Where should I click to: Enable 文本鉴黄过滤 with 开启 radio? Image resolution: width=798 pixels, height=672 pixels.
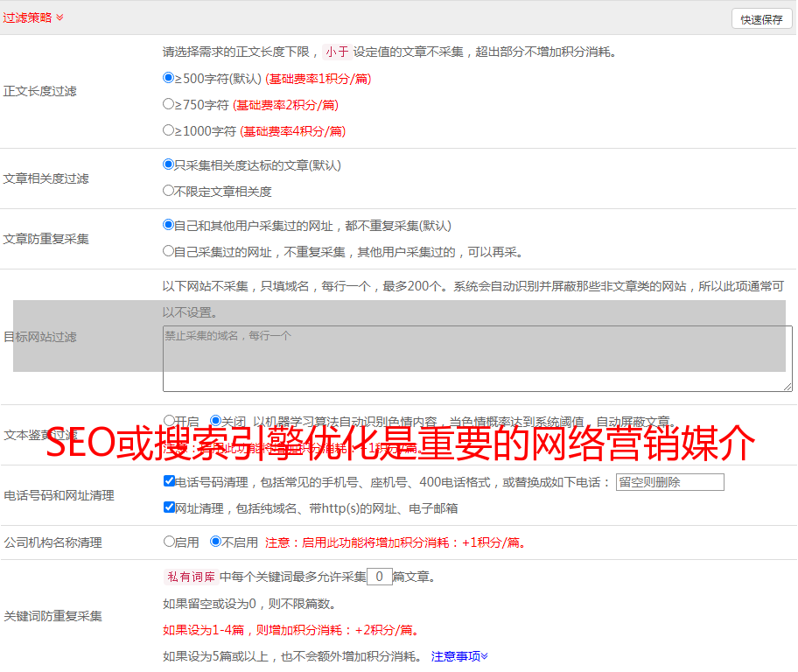point(169,421)
